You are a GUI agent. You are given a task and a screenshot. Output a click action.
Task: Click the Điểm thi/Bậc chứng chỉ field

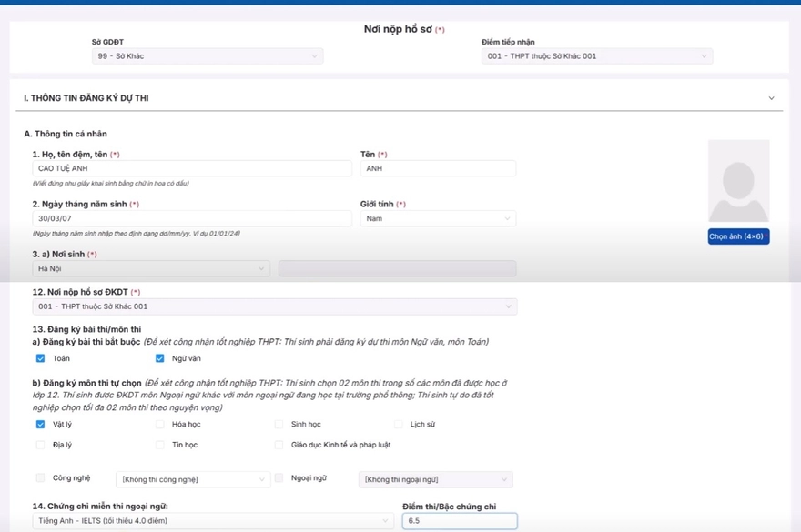[459, 521]
